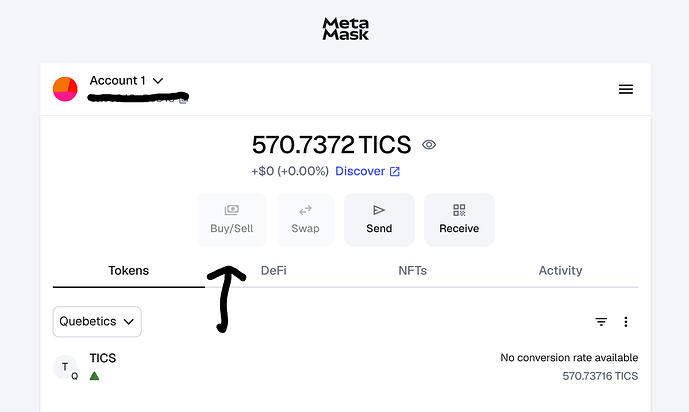Hide the balance with the eye icon
The width and height of the screenshot is (689, 412).
point(429,145)
